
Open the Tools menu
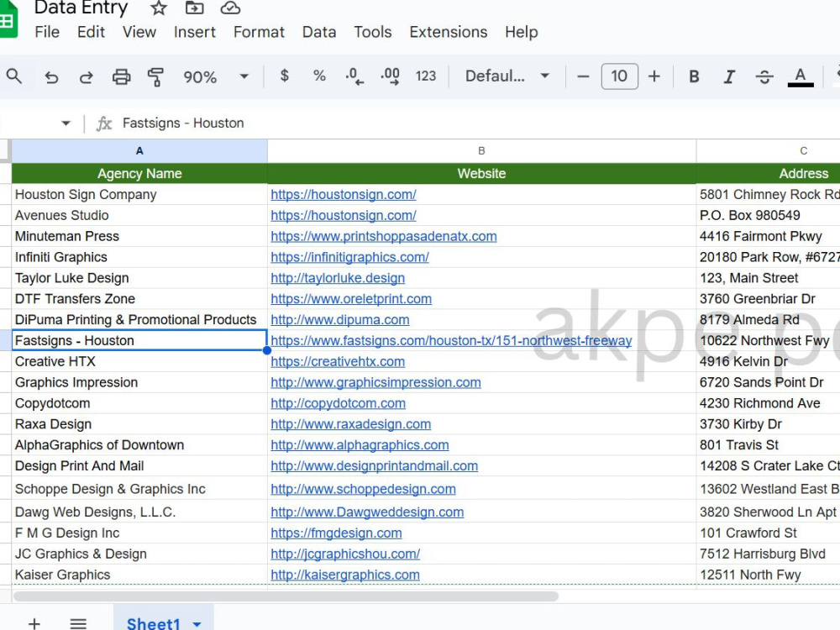click(373, 32)
